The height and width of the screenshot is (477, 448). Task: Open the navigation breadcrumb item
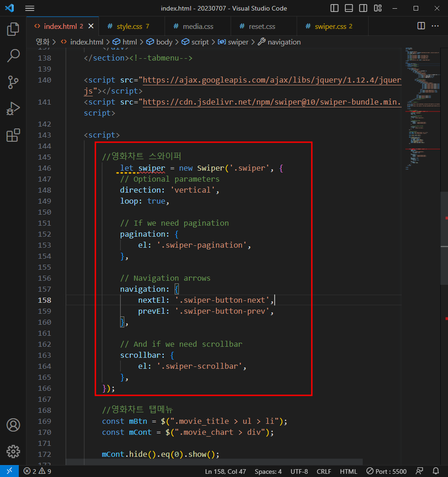[279, 42]
